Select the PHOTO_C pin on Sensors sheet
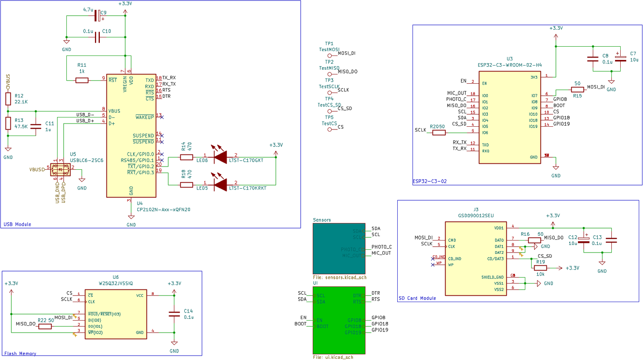644x362 pixels. point(353,249)
